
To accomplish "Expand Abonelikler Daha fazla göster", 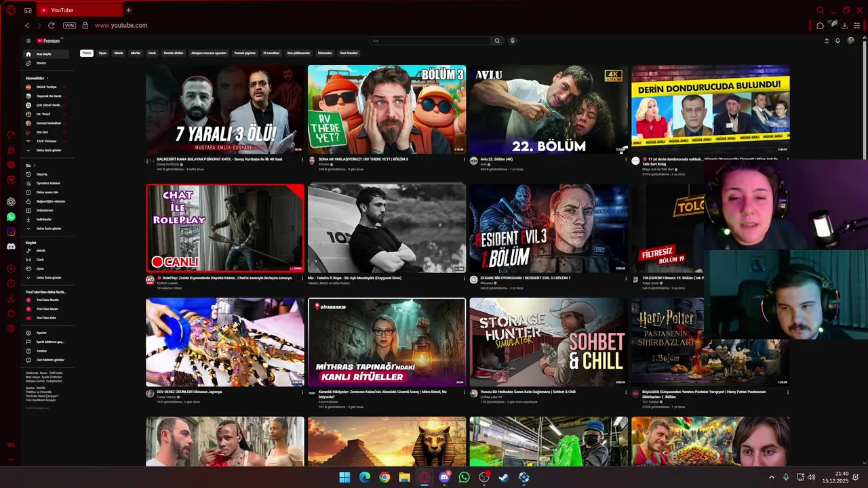I will 47,150.
